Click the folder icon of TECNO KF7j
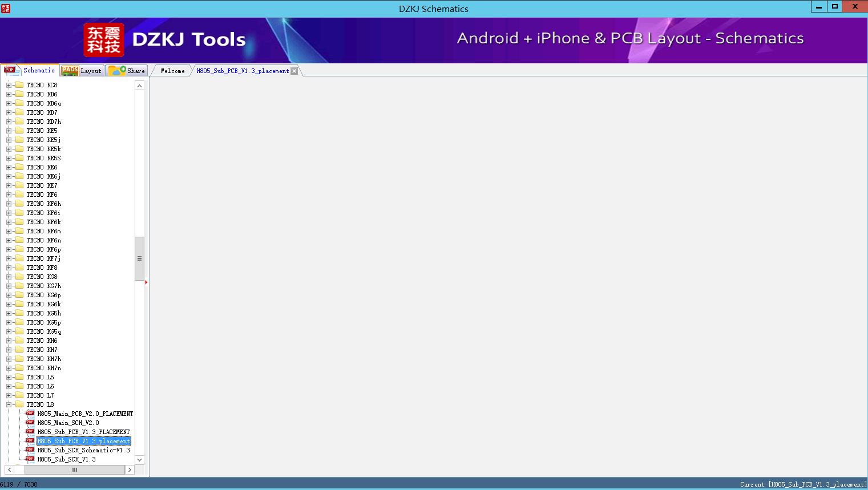Image resolution: width=868 pixels, height=490 pixels. [x=19, y=258]
